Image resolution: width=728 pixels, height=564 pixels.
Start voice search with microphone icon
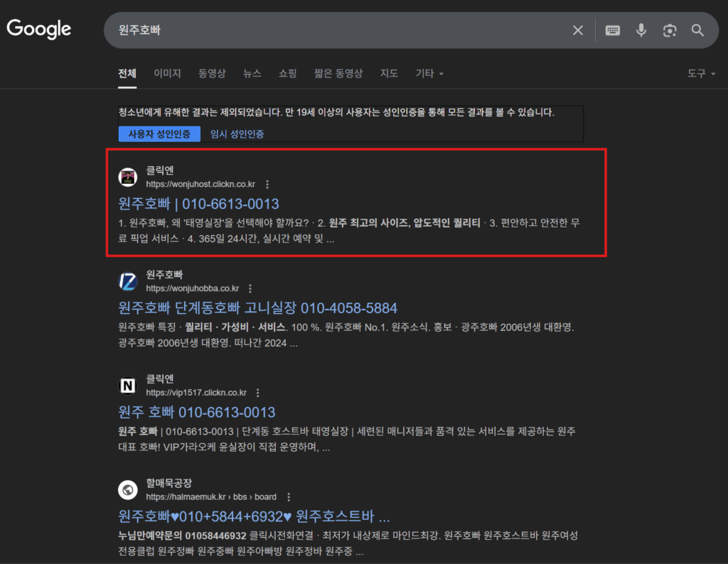(641, 31)
